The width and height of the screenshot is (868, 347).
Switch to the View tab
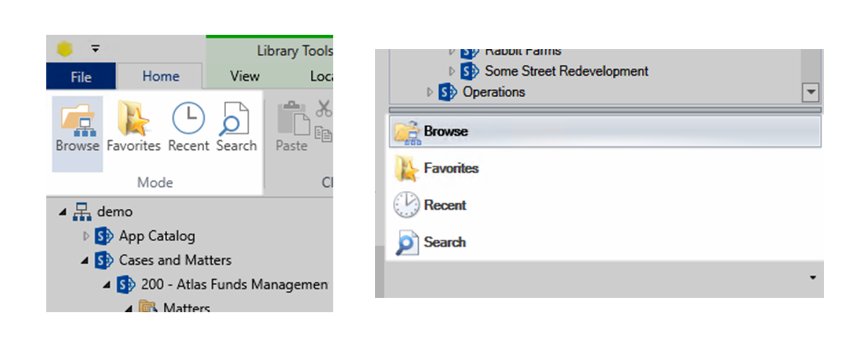[x=244, y=76]
